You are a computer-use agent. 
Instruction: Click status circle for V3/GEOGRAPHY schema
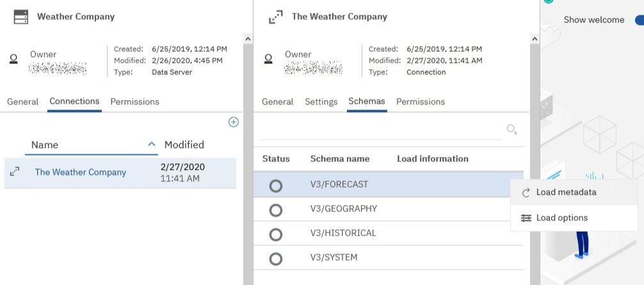pos(276,210)
